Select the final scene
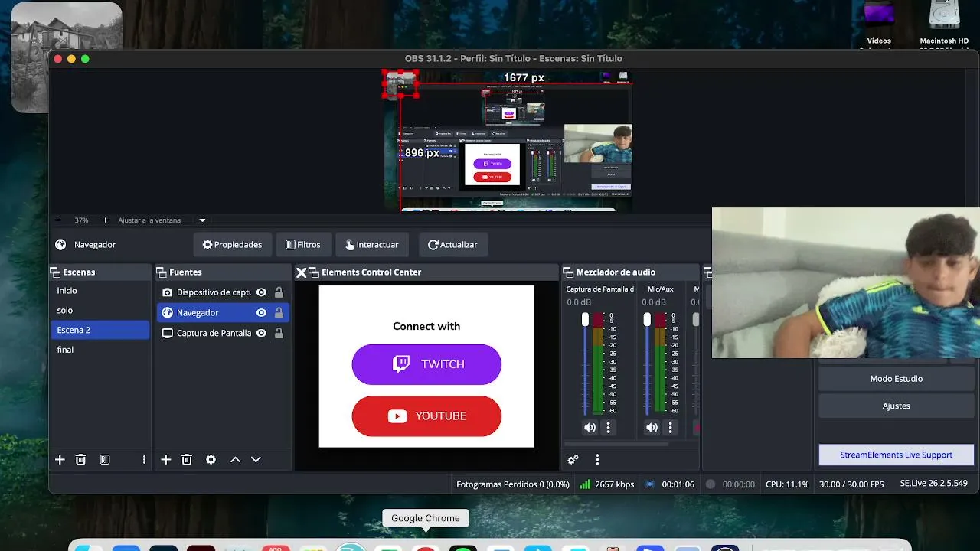 [100, 350]
